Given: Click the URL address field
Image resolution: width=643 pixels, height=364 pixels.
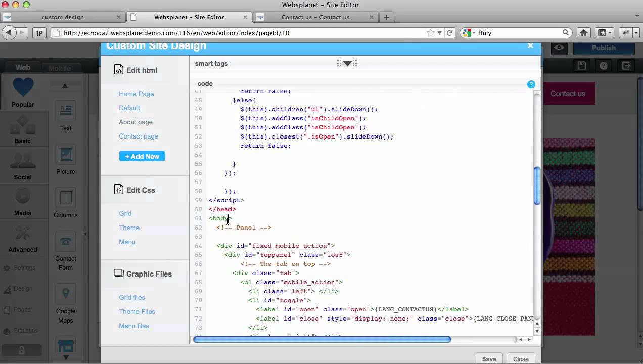Looking at the screenshot, I should tap(243, 33).
